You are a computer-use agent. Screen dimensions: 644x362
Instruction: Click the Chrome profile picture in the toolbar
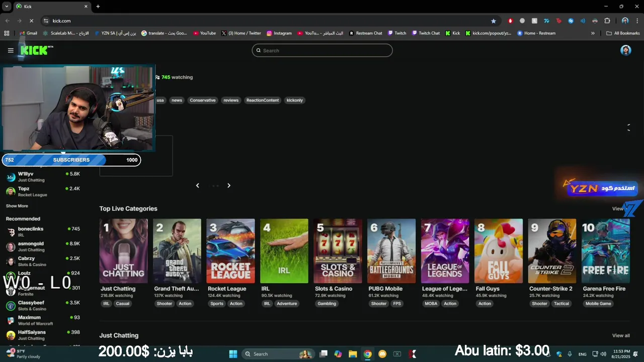tap(625, 21)
